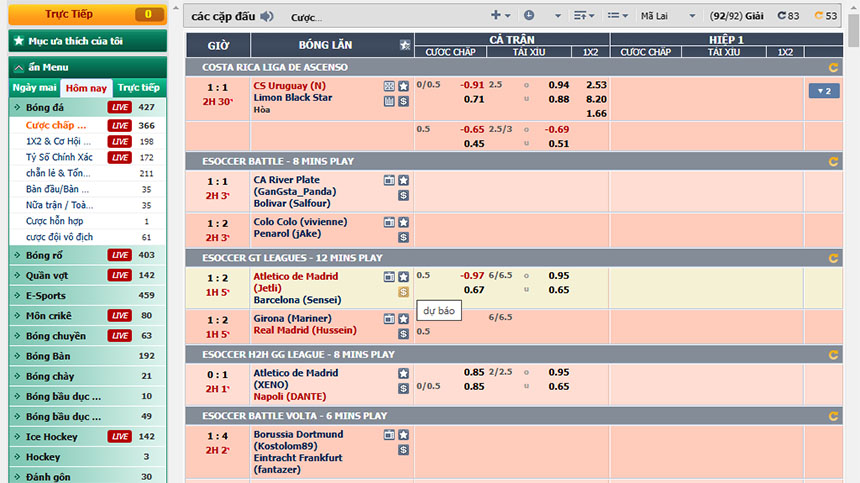The height and width of the screenshot is (483, 860).
Task: Open Bóng chuyền category
Action: [88, 336]
